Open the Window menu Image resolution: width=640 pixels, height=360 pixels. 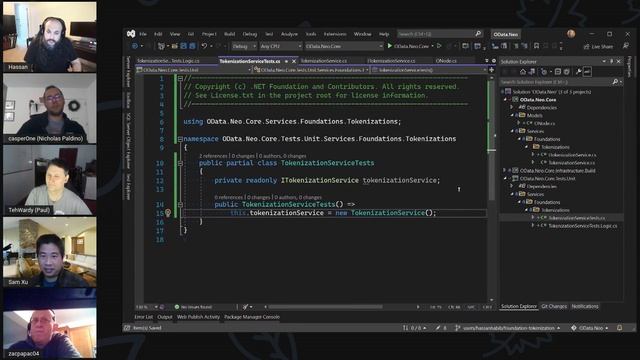tap(362, 34)
